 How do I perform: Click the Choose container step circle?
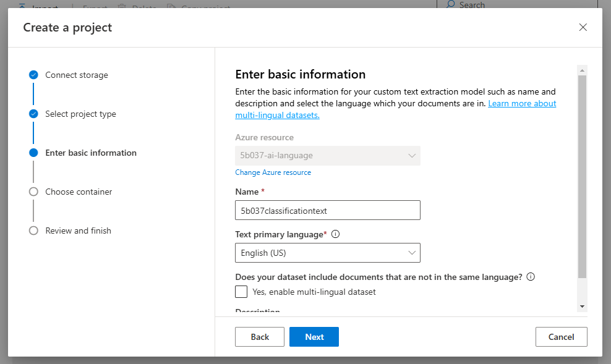click(33, 192)
